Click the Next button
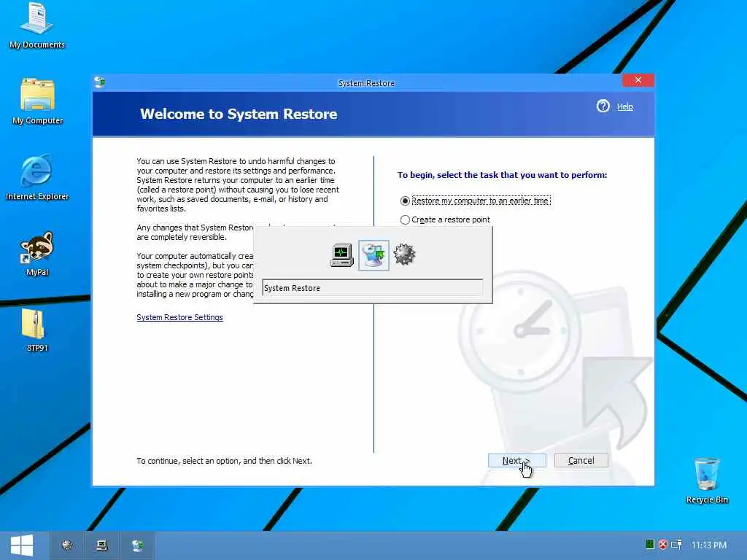The width and height of the screenshot is (747, 560). pos(517,461)
